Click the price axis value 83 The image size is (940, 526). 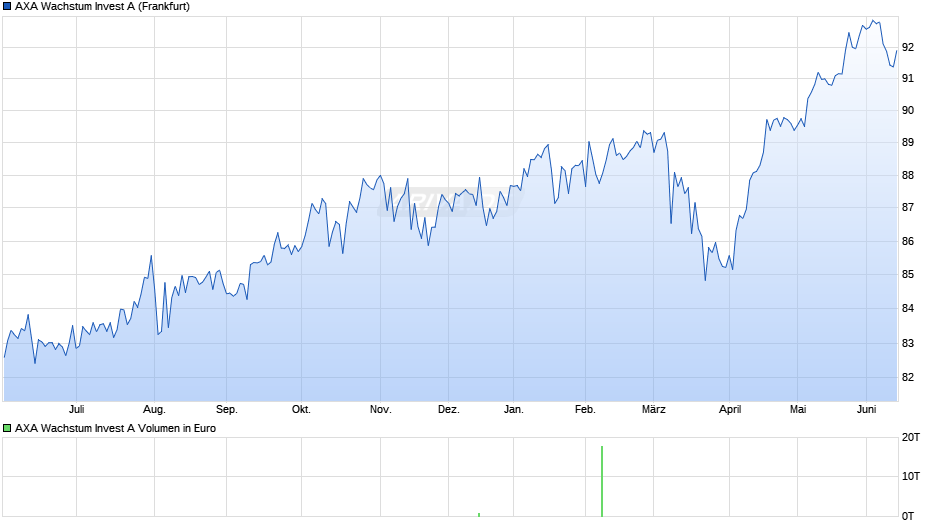[908, 344]
